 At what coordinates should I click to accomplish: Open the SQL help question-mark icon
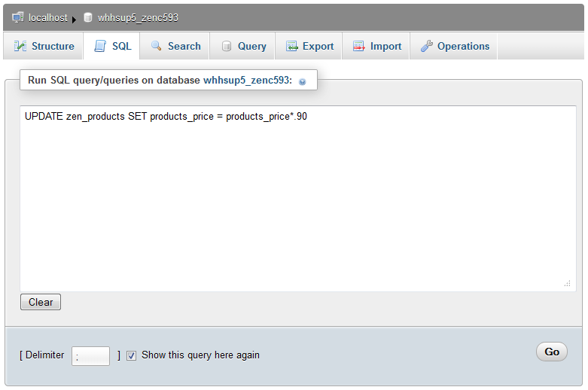point(303,81)
